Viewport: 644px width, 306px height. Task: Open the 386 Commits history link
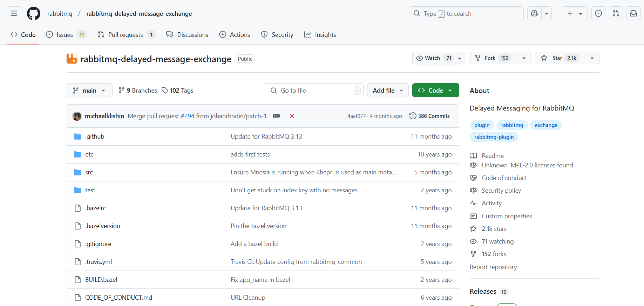[429, 116]
